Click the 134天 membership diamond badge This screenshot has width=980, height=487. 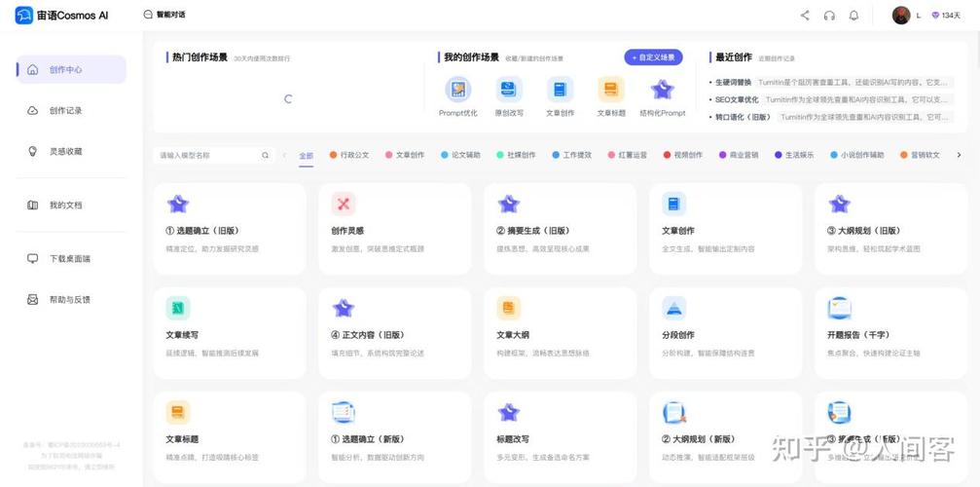tap(946, 16)
